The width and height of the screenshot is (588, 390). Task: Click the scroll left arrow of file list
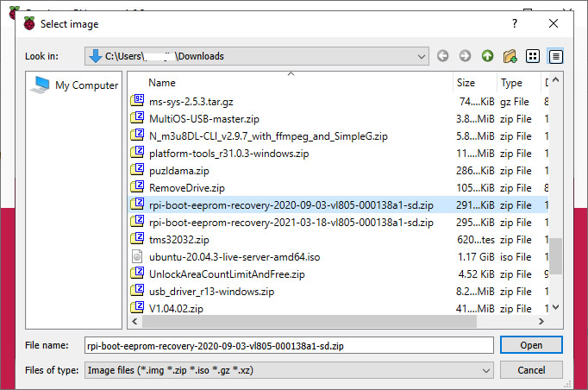[x=134, y=321]
